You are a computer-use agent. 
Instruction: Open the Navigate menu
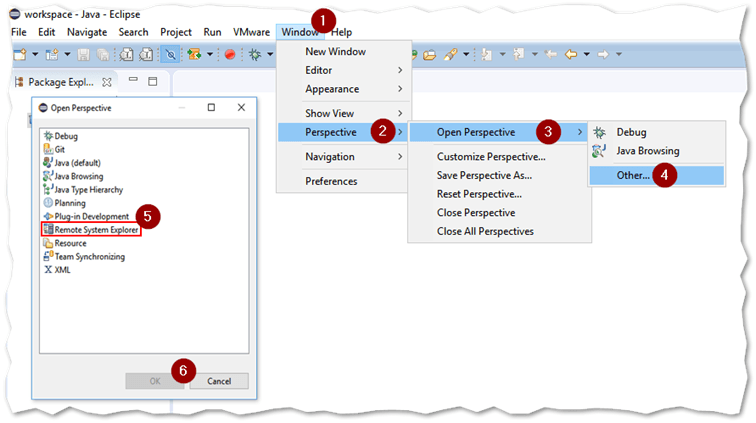click(87, 32)
